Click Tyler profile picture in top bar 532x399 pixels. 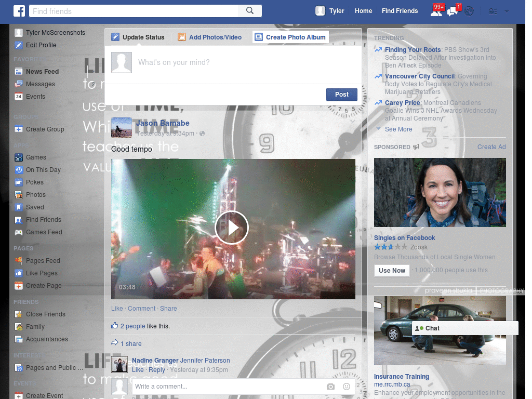tap(320, 11)
